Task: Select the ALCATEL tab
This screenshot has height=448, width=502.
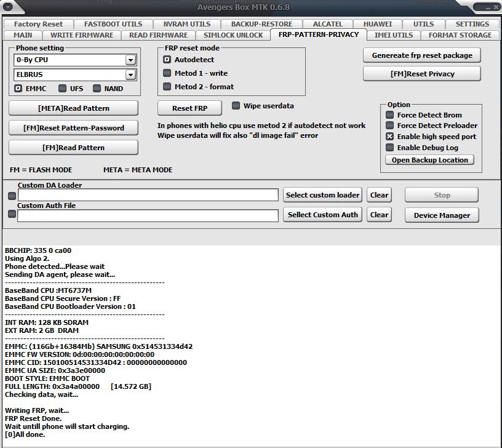Action: coord(327,25)
